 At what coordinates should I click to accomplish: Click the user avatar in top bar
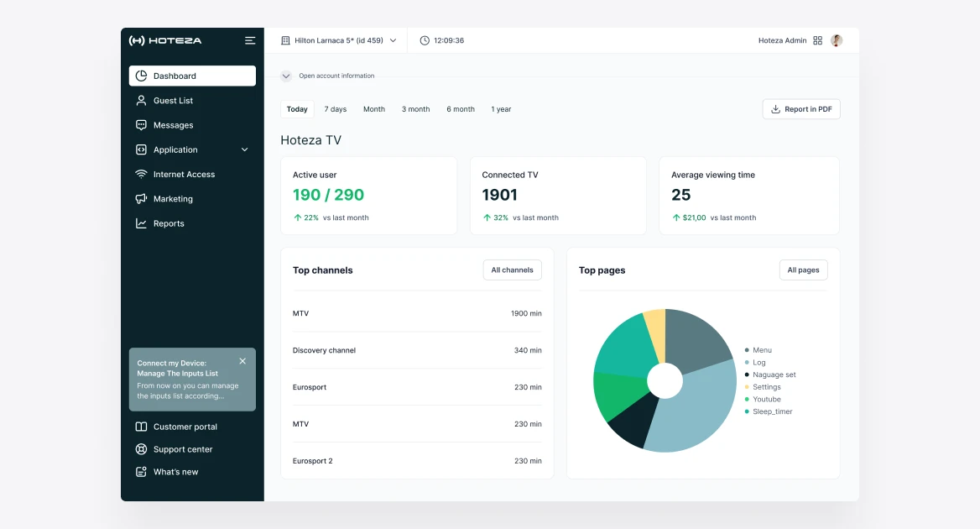click(x=837, y=40)
